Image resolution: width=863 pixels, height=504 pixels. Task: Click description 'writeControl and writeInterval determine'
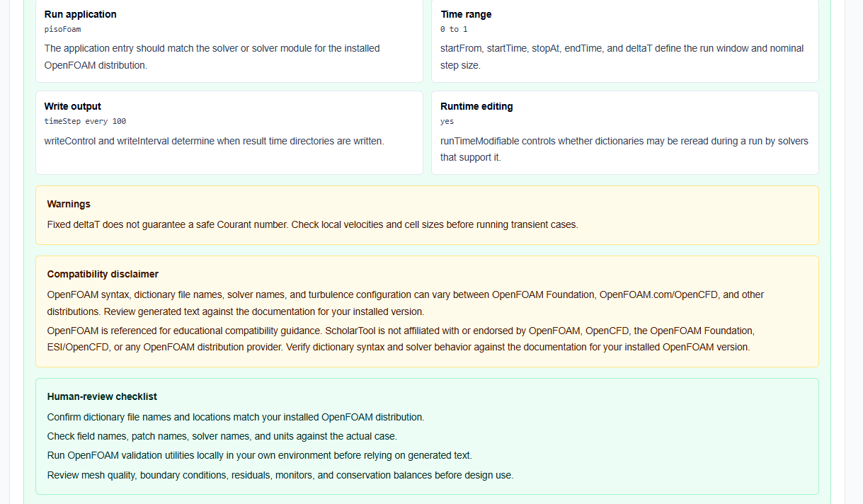[x=214, y=141]
